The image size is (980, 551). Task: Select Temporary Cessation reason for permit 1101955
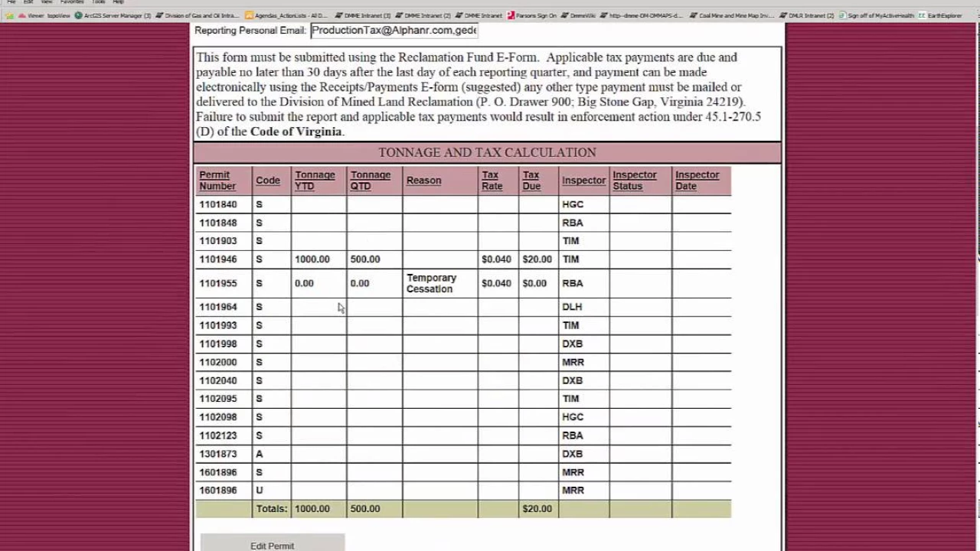[x=431, y=283]
